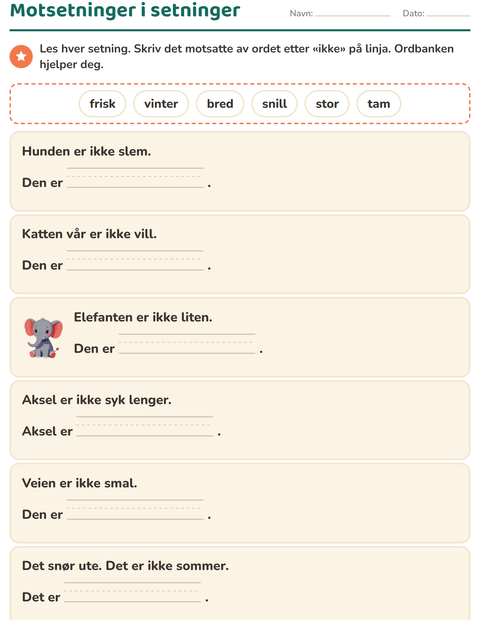
Task: Click answer line under 'Katten vår er ikke vill'
Action: point(135,260)
